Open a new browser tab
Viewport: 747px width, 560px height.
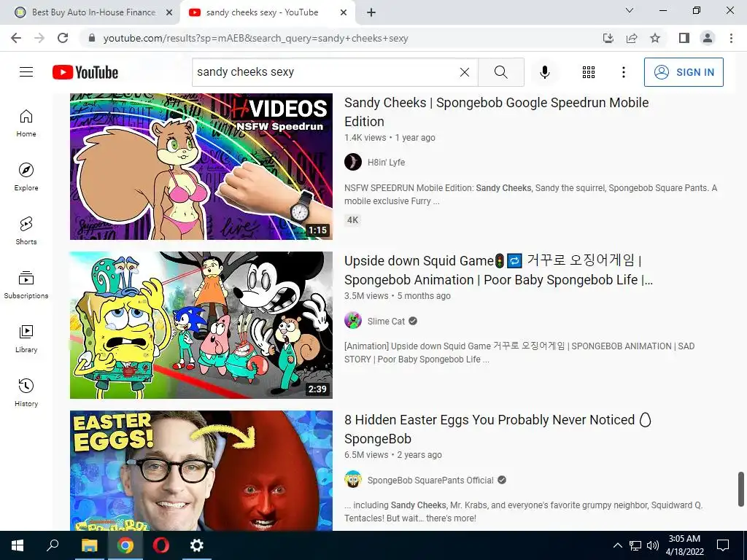tap(371, 12)
